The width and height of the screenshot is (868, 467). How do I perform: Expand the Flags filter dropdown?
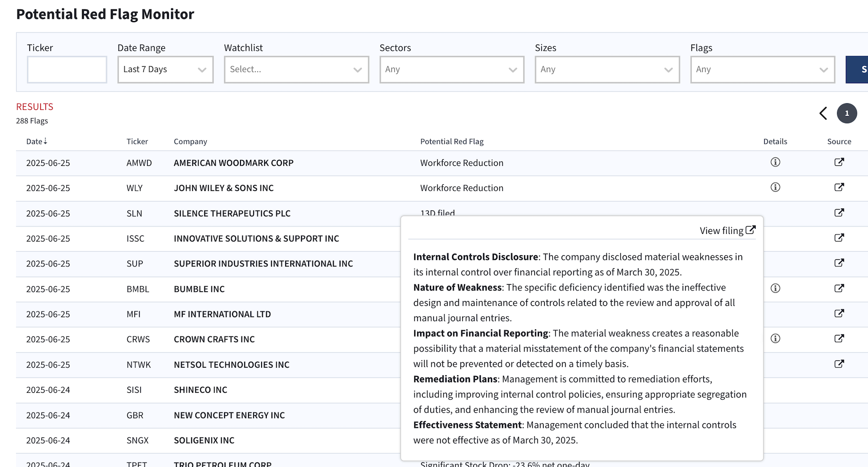tap(762, 69)
